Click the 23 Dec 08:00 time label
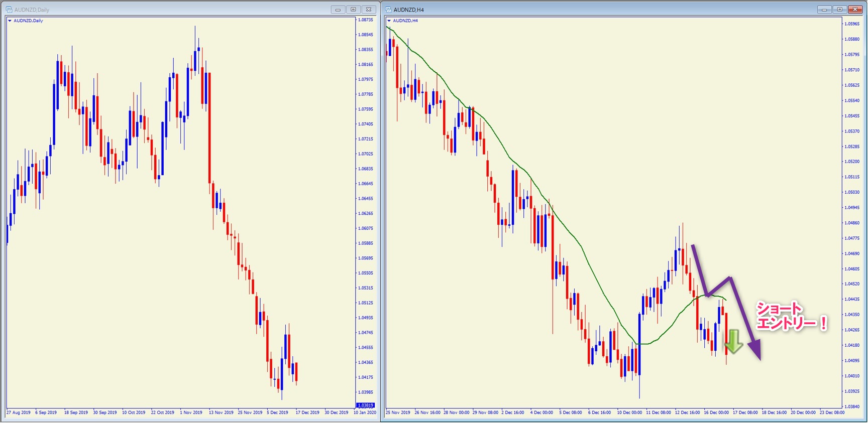The image size is (868, 423). click(x=832, y=412)
